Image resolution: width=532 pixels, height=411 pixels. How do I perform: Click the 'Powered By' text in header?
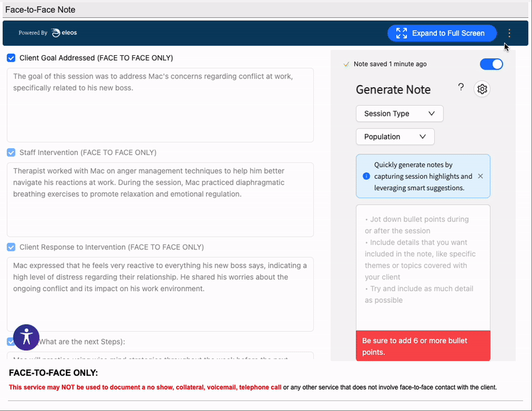pyautogui.click(x=33, y=33)
